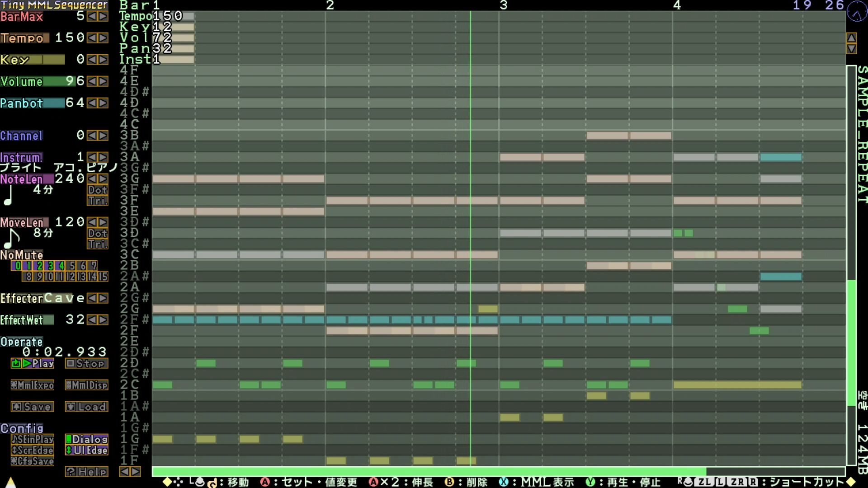Jump to Bar 4 marker
This screenshot has height=488, width=868.
(677, 5)
